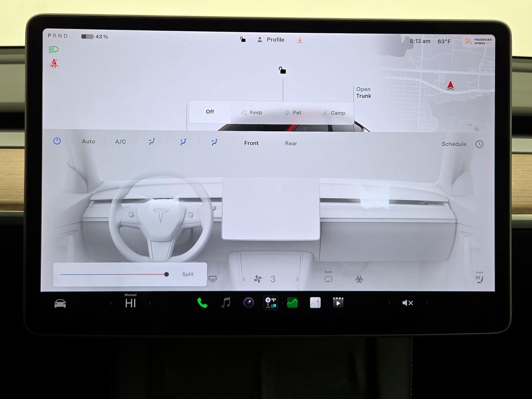Lower volume with left chevron
The width and height of the screenshot is (532, 399).
pyautogui.click(x=390, y=303)
